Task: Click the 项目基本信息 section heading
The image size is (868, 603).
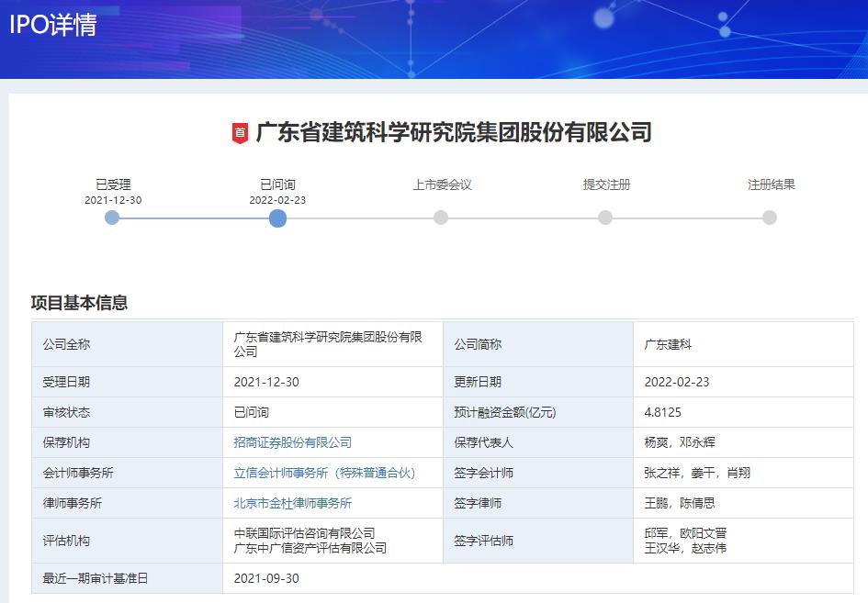Action: coord(79,303)
